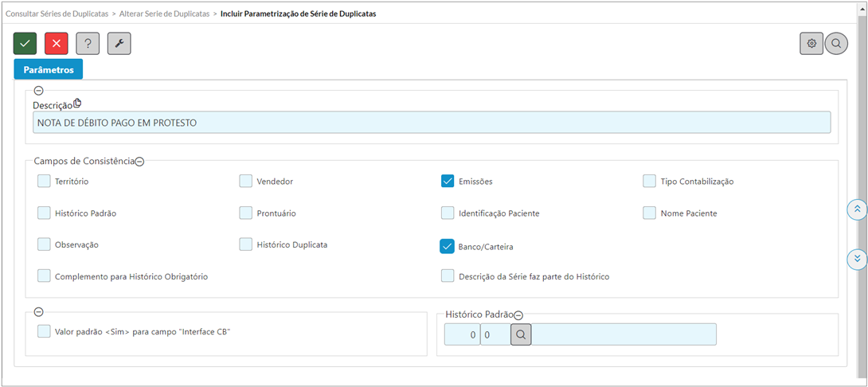Enable the Território checkbox

click(x=44, y=181)
